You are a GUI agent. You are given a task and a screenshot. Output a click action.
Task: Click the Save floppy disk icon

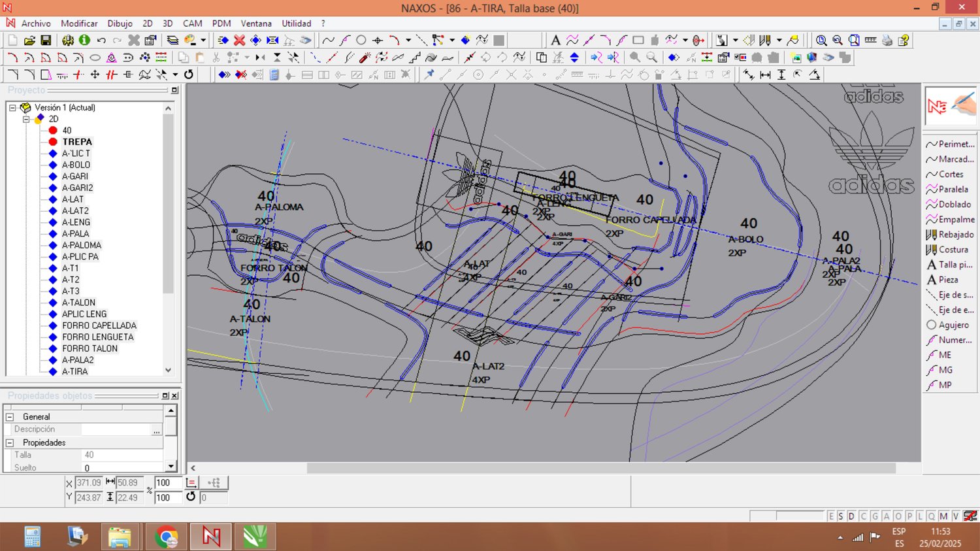[x=46, y=41]
